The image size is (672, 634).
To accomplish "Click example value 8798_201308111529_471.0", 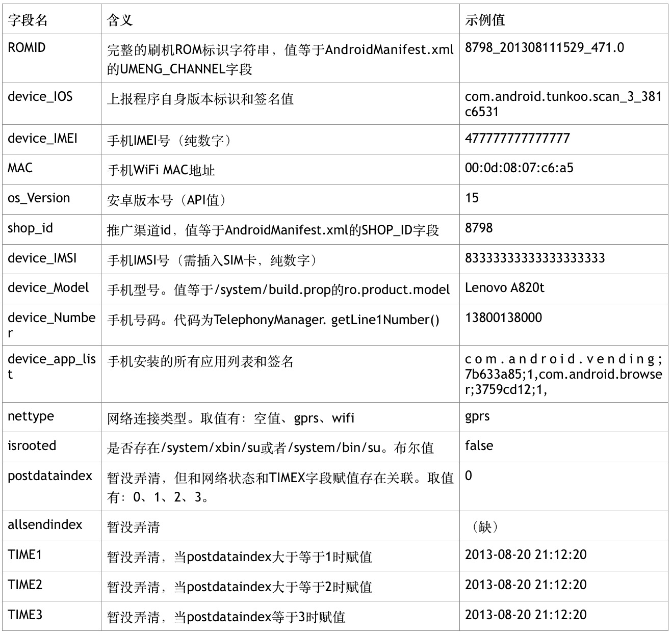I will 544,48.
